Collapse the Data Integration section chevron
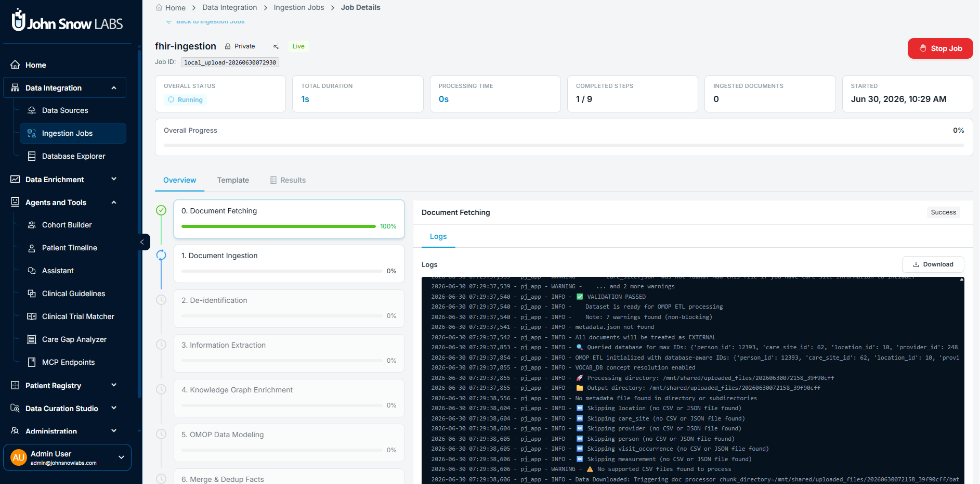 (114, 88)
